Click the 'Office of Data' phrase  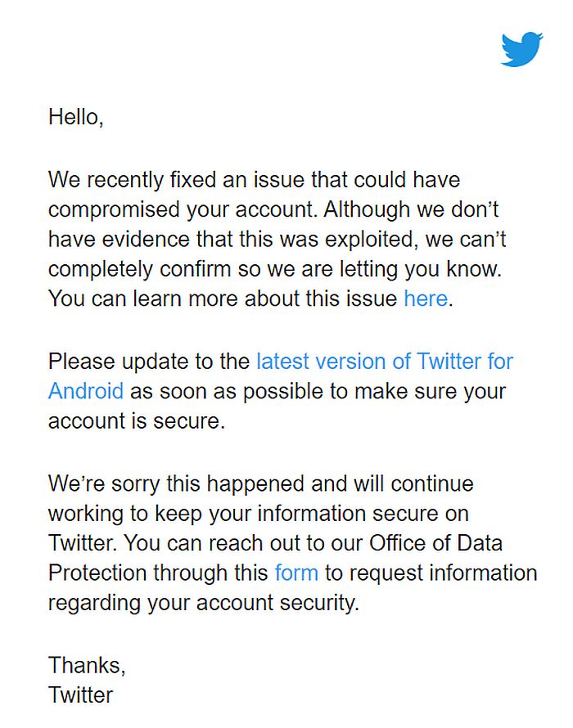(x=436, y=542)
